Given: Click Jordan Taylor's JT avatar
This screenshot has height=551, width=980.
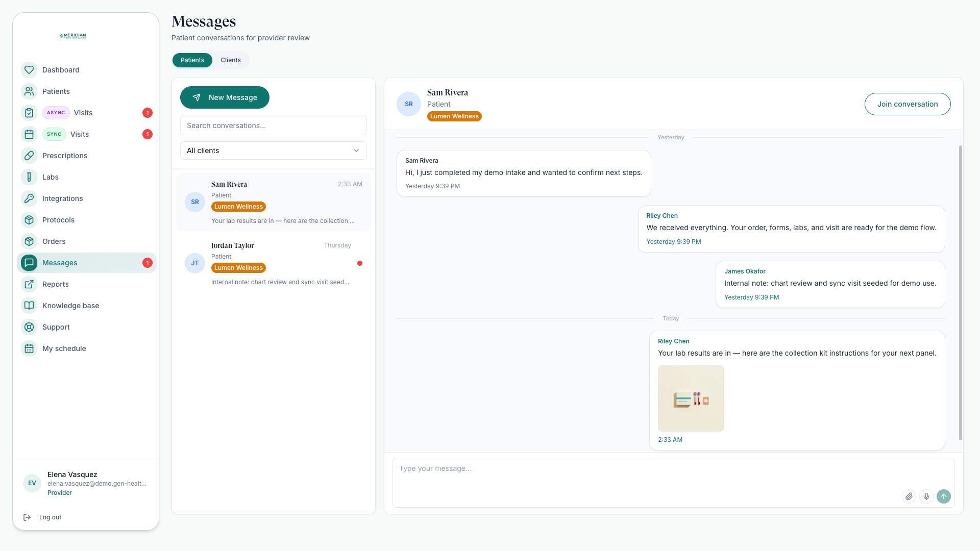Looking at the screenshot, I should [x=195, y=263].
